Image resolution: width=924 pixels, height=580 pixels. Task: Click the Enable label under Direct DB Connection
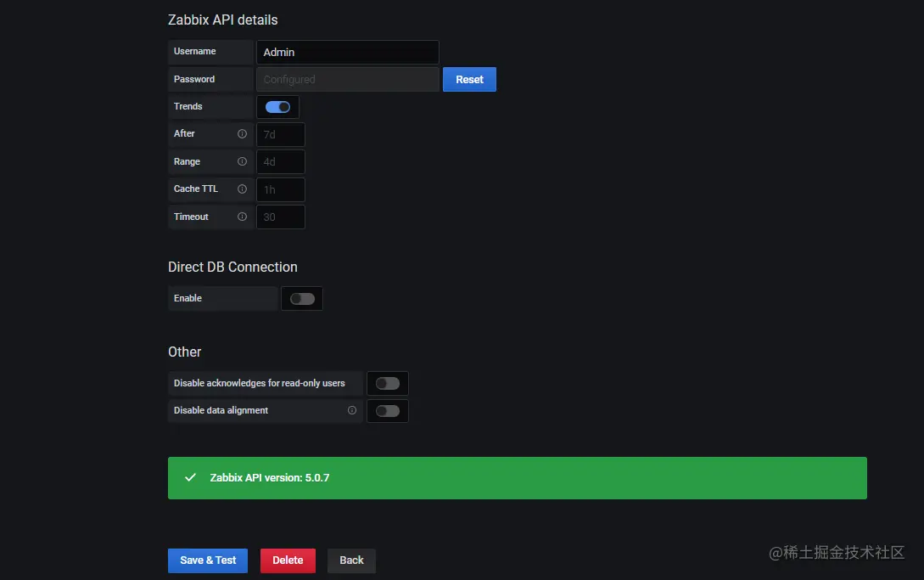pyautogui.click(x=188, y=298)
